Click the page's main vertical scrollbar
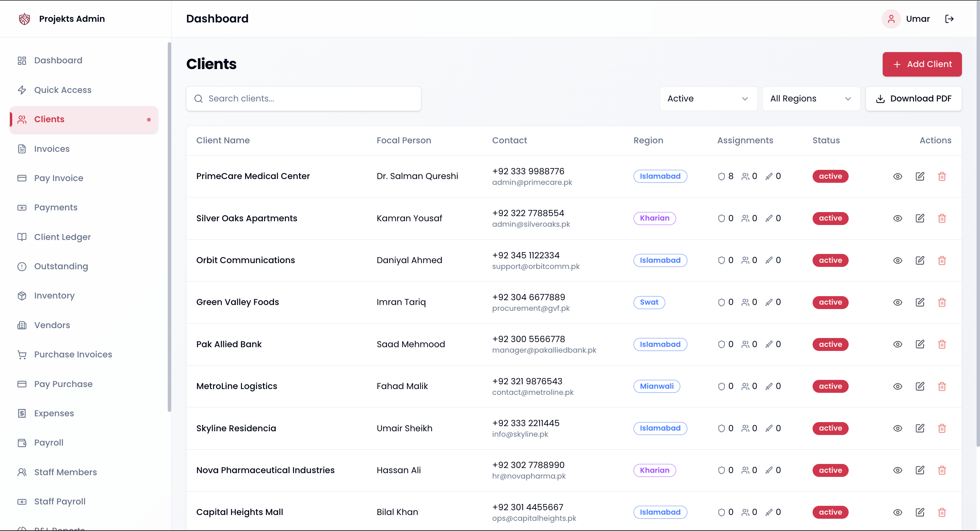980x531 pixels. coord(978,224)
